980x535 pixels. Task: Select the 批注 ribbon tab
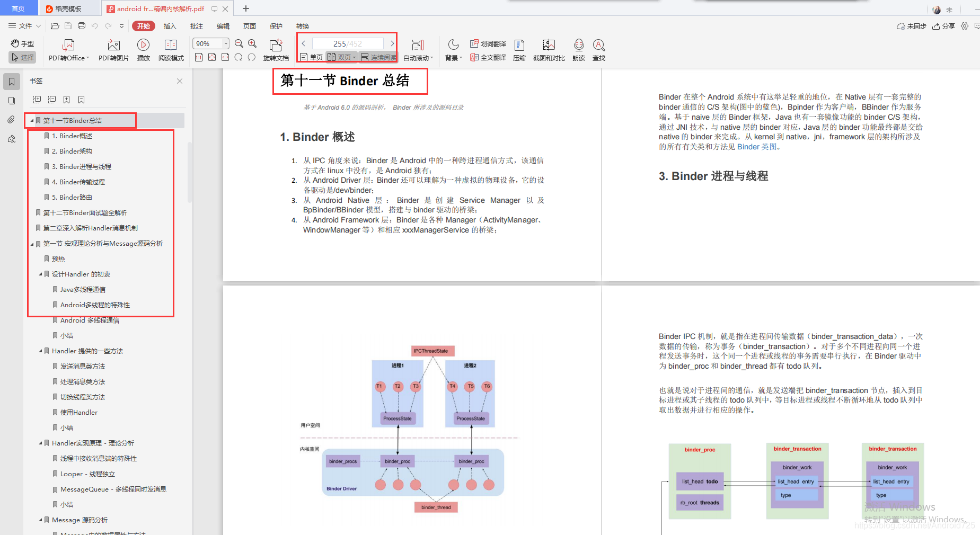pyautogui.click(x=197, y=26)
